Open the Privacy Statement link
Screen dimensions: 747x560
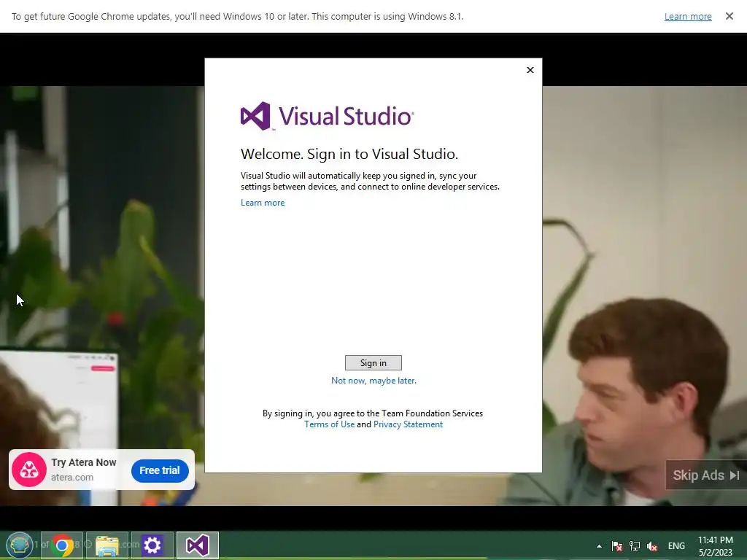[x=408, y=424]
